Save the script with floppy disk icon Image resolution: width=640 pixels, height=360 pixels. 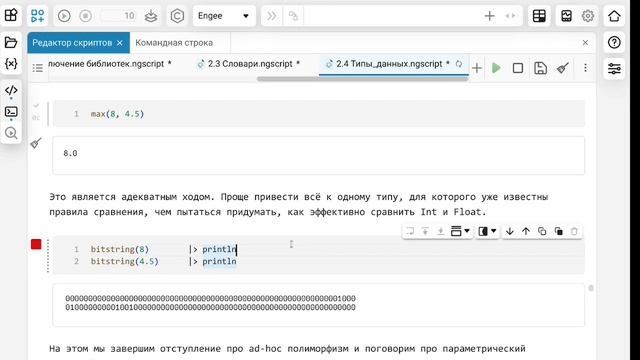(x=540, y=68)
